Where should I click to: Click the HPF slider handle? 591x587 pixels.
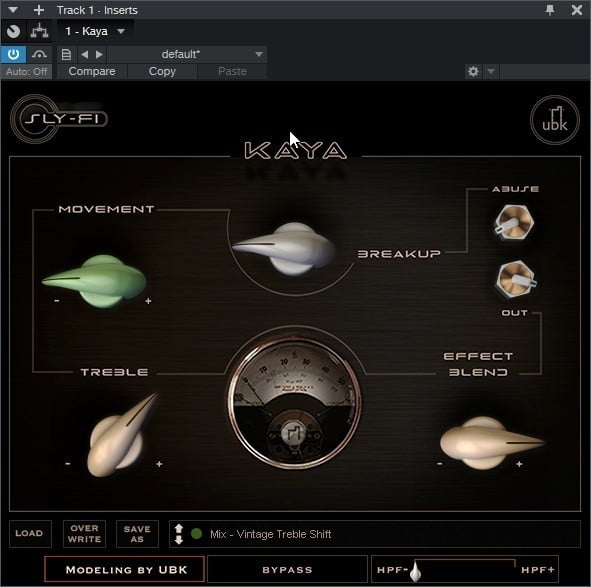[415, 571]
